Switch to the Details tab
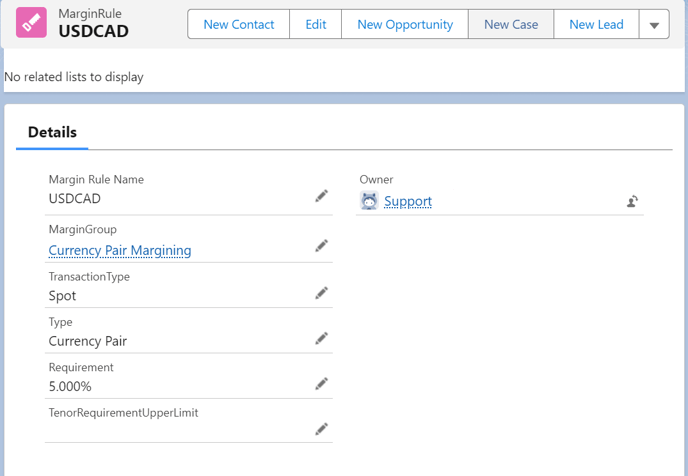 (52, 132)
